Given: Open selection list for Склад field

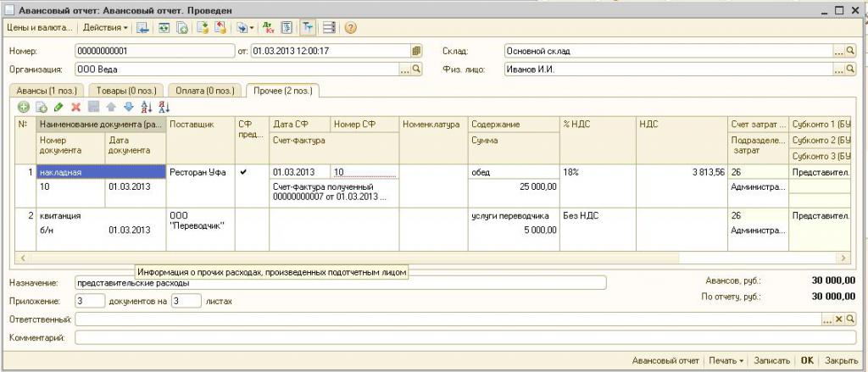Looking at the screenshot, I should (x=838, y=51).
